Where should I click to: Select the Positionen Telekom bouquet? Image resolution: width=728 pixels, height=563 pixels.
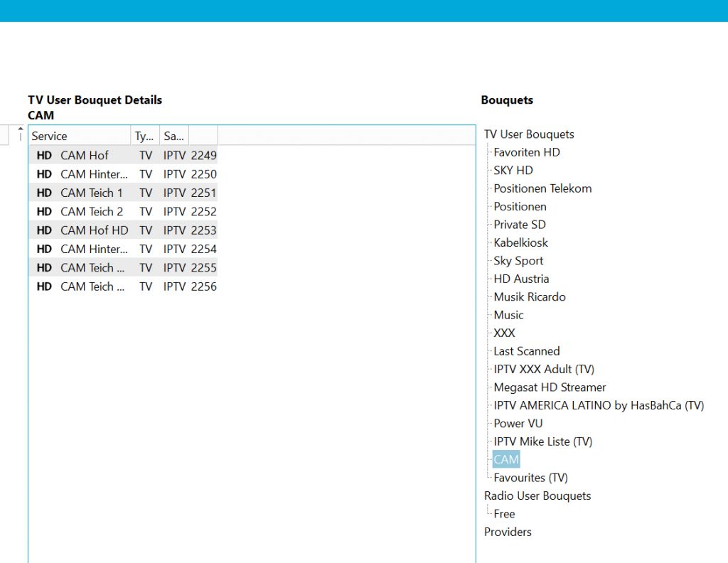click(x=542, y=188)
